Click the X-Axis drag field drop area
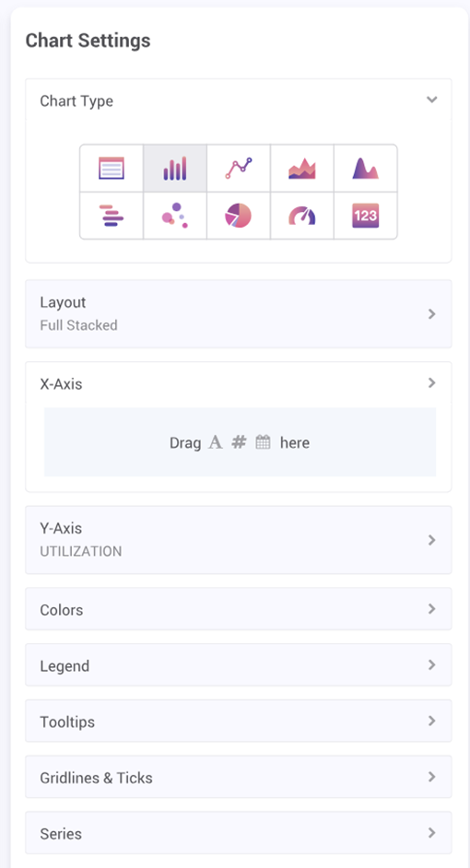 click(241, 442)
